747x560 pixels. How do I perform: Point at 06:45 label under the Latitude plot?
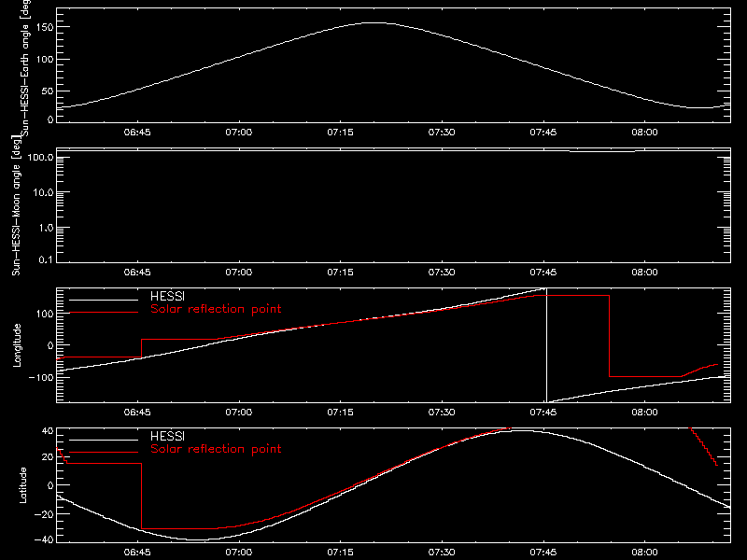pyautogui.click(x=137, y=552)
